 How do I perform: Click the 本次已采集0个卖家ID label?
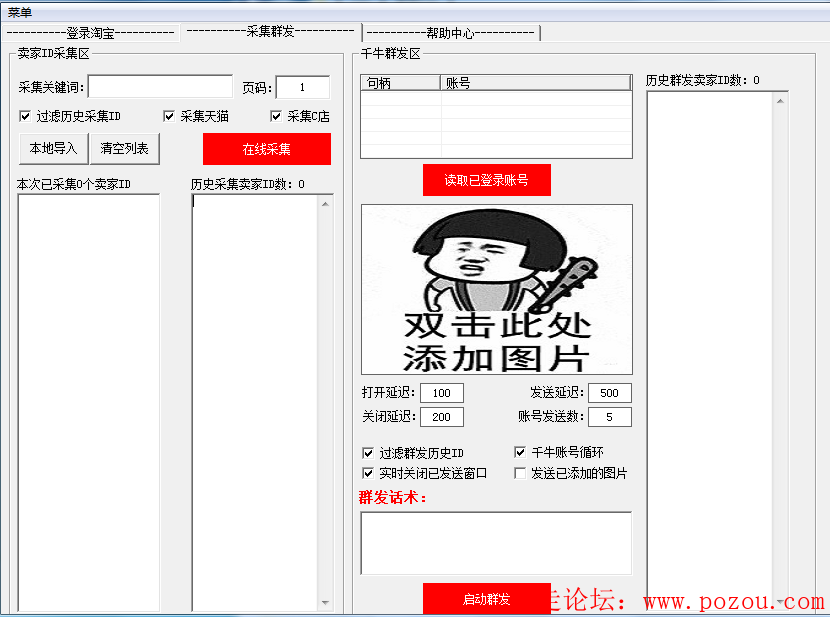coord(74,184)
